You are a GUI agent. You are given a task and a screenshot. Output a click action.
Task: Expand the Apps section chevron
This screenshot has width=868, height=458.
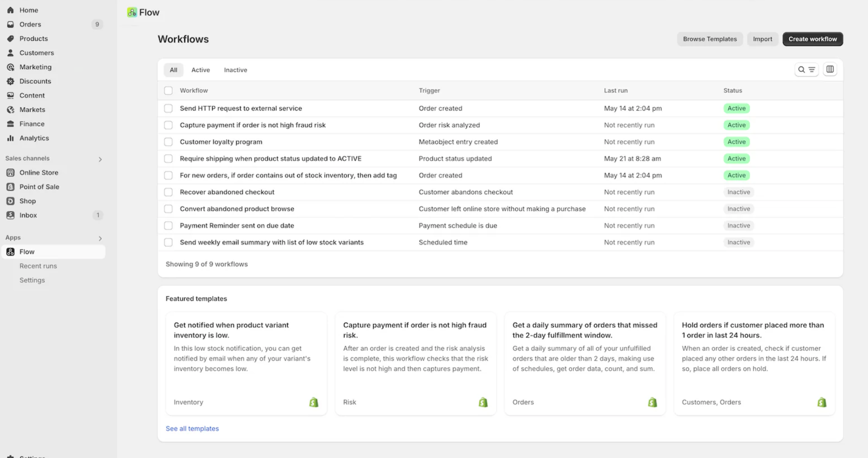click(100, 238)
